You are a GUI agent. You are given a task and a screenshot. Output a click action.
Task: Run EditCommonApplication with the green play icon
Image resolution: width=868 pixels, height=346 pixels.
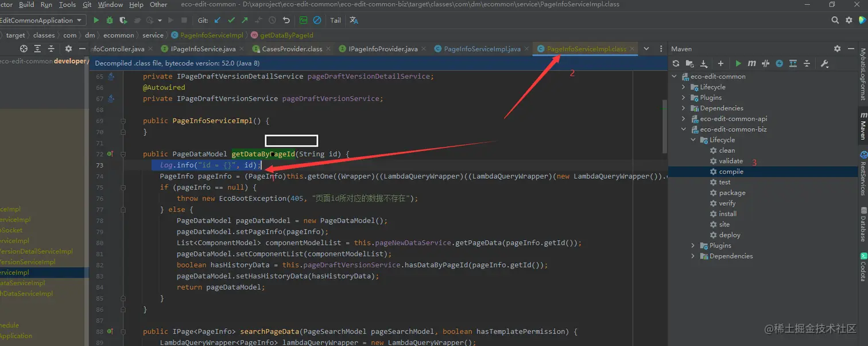point(96,20)
